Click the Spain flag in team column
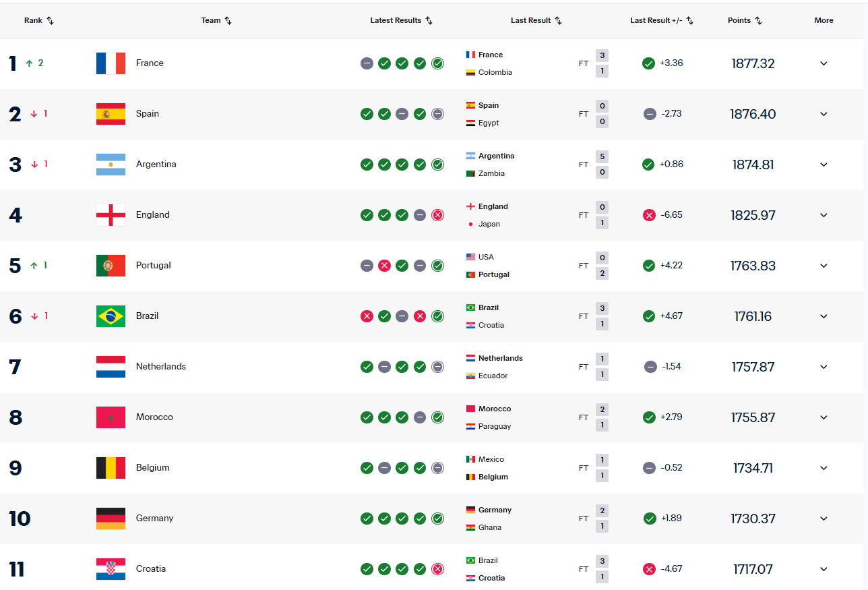The height and width of the screenshot is (590, 868). 111,114
